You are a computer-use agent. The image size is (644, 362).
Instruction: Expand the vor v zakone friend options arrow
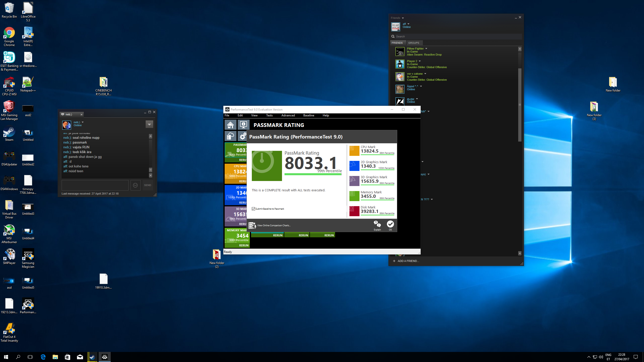tap(425, 74)
